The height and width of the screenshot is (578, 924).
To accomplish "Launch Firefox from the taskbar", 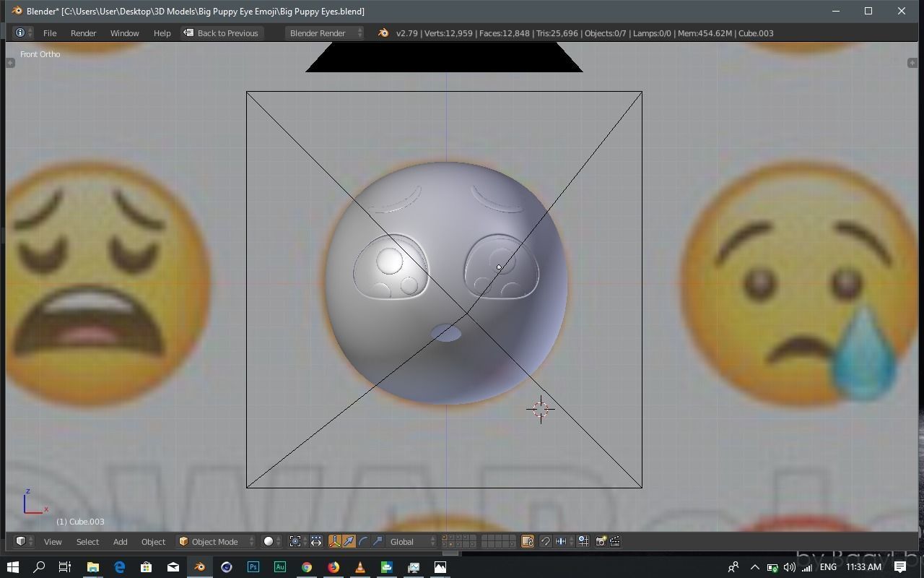I will [333, 567].
